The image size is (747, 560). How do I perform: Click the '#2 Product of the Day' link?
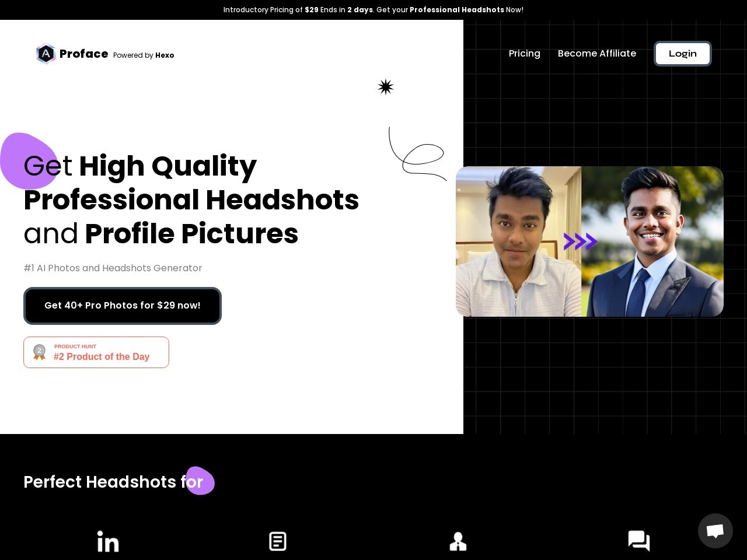[x=102, y=356]
